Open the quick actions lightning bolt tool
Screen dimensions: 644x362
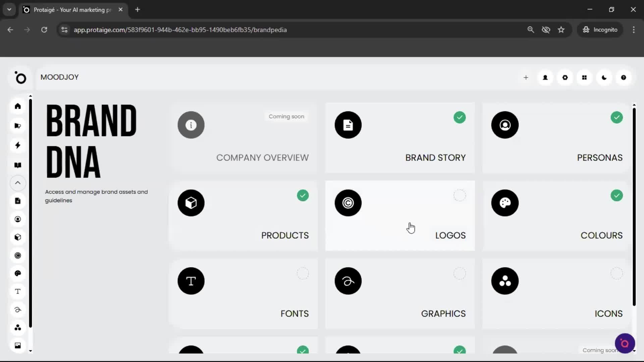click(17, 145)
